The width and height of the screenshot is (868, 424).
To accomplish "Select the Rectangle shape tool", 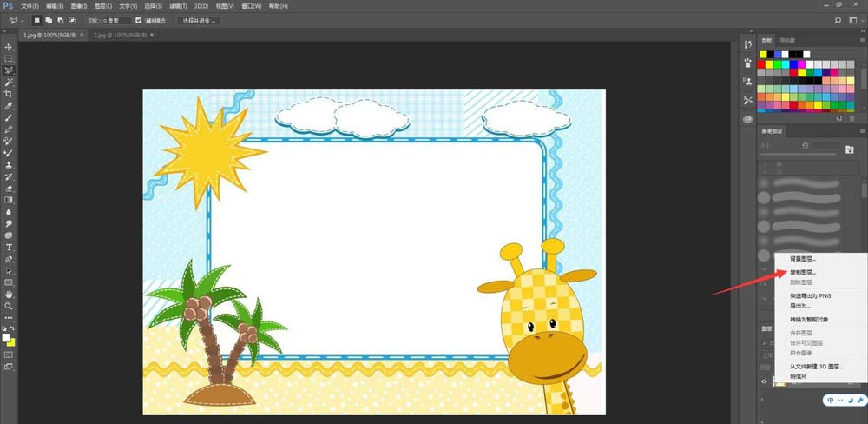I will pyautogui.click(x=9, y=282).
